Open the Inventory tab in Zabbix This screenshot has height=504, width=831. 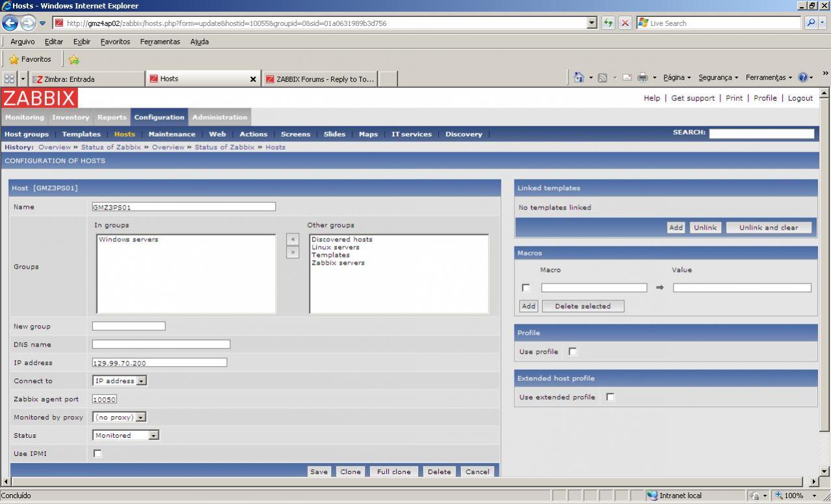click(70, 118)
